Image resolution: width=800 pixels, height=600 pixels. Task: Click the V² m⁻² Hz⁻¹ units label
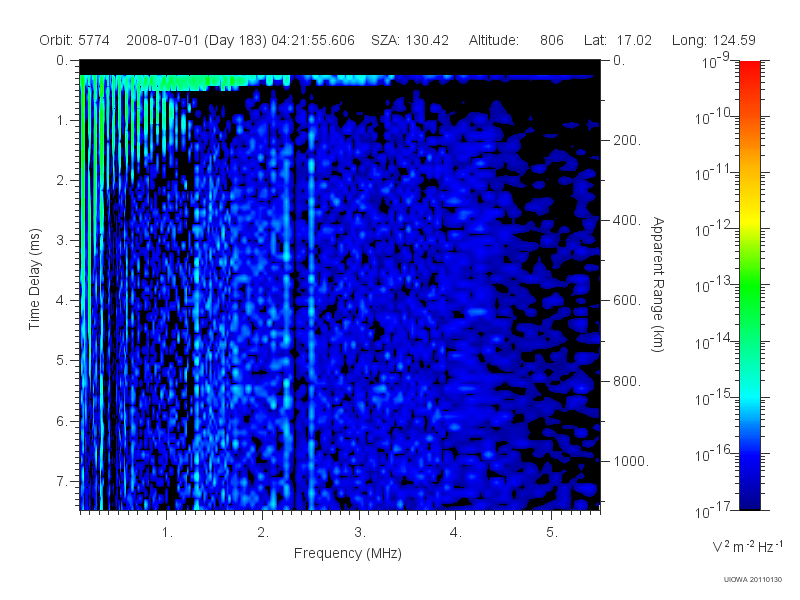click(x=747, y=546)
